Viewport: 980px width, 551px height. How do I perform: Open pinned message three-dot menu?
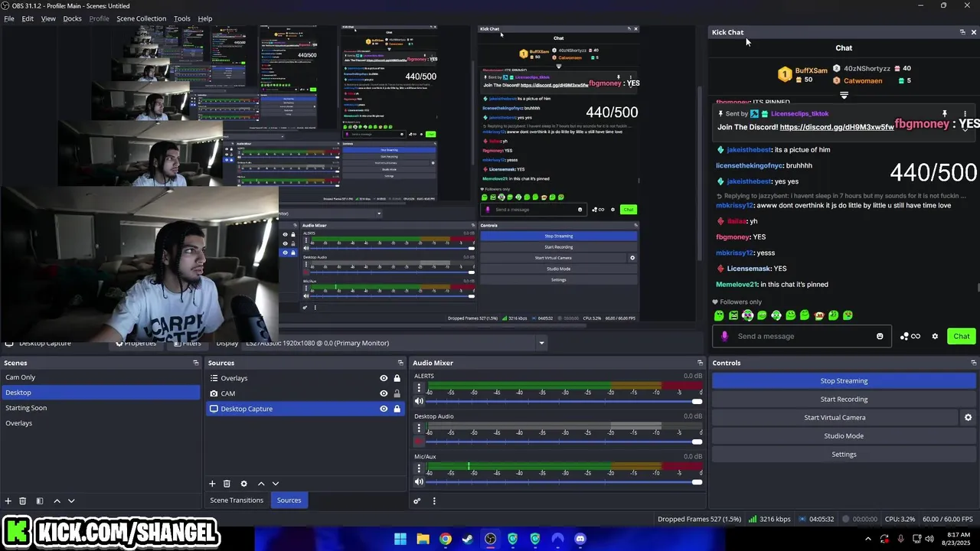pos(965,113)
